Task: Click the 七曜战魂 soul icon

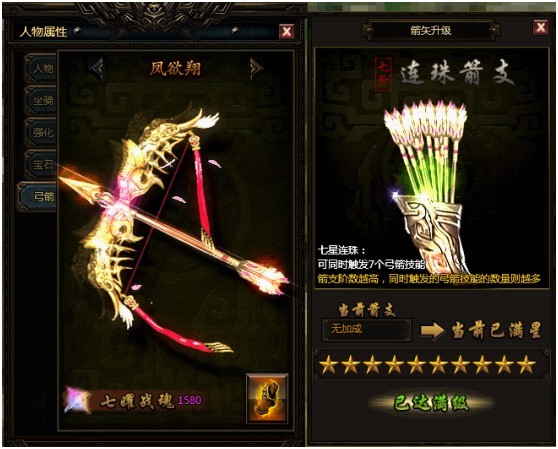Action: click(77, 401)
